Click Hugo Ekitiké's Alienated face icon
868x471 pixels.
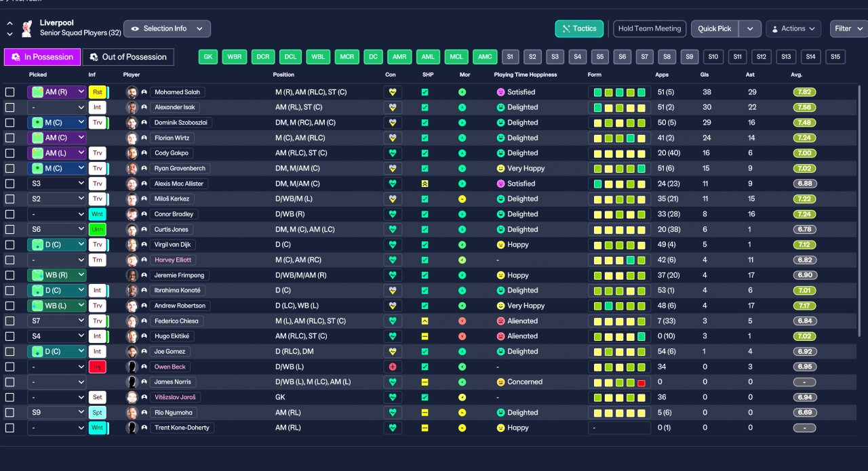coord(501,336)
